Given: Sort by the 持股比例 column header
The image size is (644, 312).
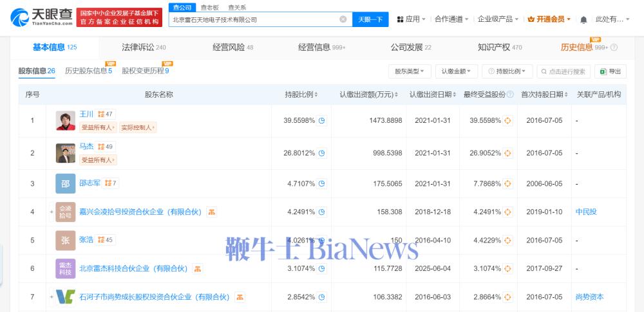Looking at the screenshot, I should (x=301, y=95).
